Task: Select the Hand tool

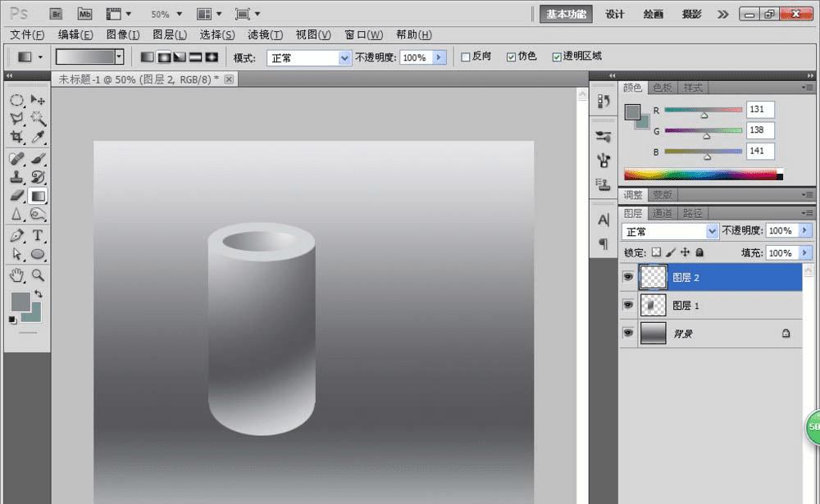Action: pyautogui.click(x=16, y=275)
